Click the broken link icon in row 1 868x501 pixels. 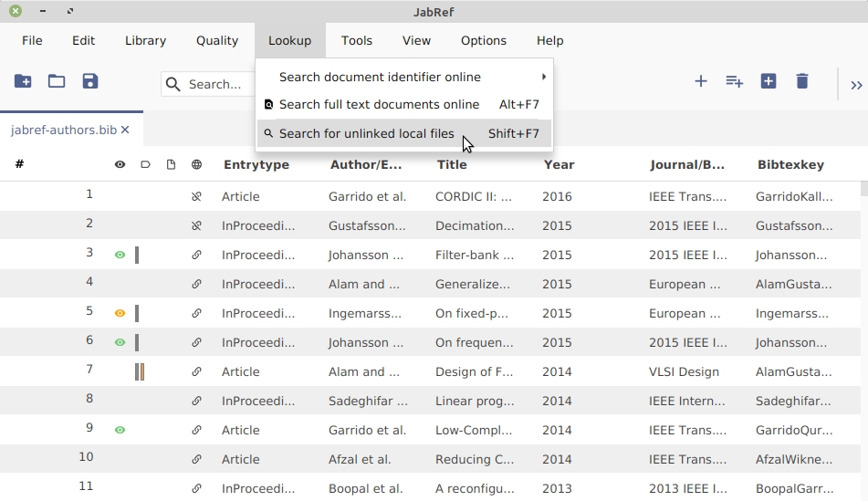point(196,197)
